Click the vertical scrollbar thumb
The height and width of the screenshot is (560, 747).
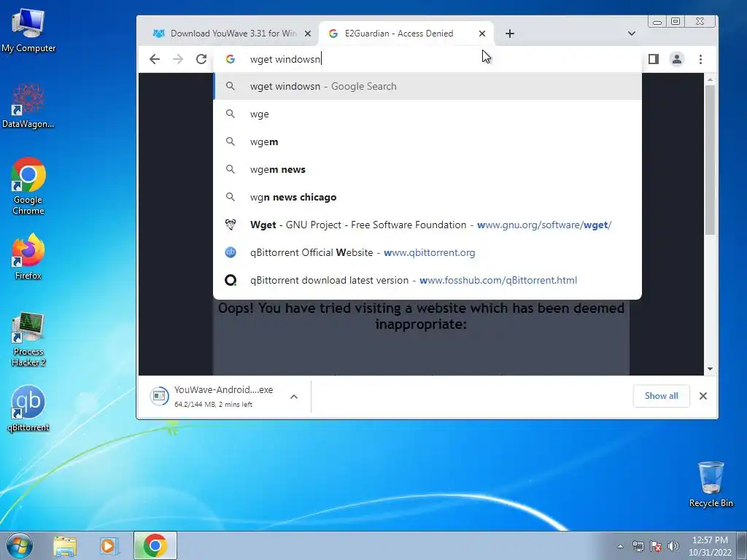click(x=710, y=160)
